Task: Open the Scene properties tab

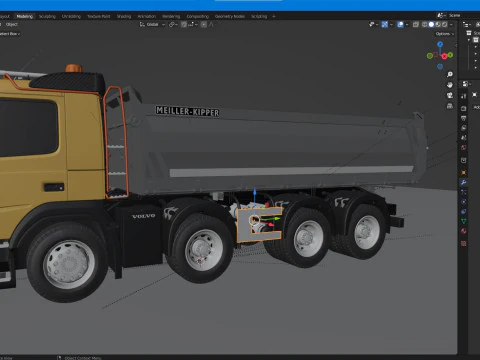Action: click(x=464, y=137)
